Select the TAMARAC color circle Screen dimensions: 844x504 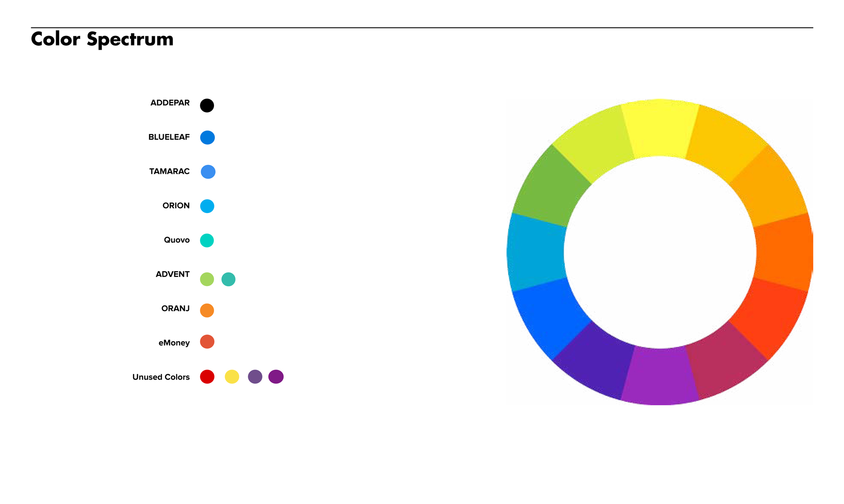(x=207, y=171)
